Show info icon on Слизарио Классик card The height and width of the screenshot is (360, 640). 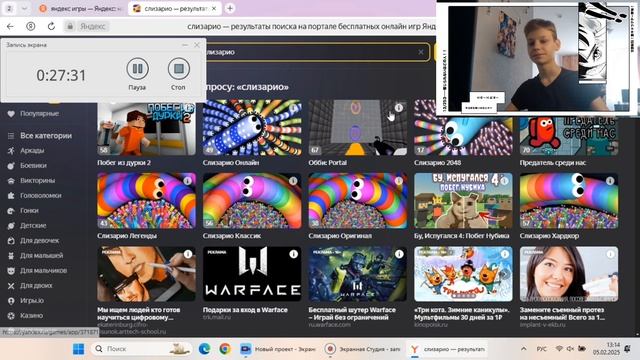(x=293, y=181)
